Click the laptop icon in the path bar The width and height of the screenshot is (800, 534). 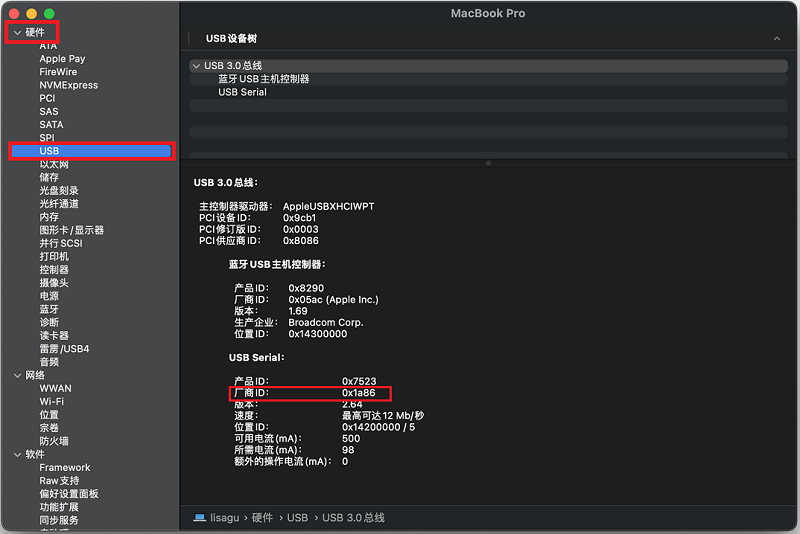(x=199, y=518)
